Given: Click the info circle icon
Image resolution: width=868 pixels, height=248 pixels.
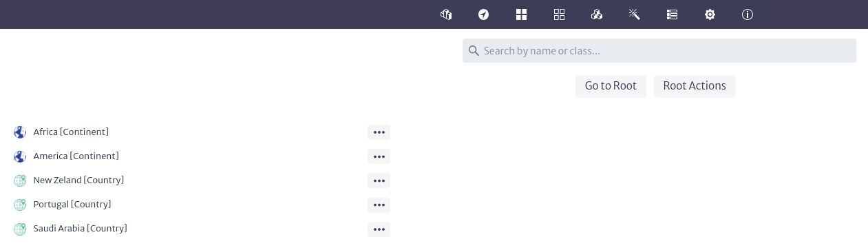Looking at the screenshot, I should click(748, 14).
